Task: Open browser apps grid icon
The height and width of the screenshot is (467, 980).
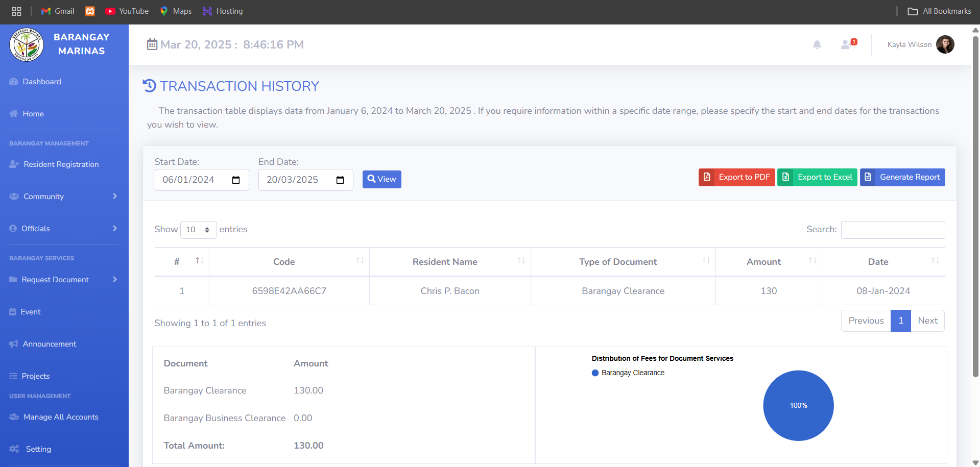Action: pos(16,11)
